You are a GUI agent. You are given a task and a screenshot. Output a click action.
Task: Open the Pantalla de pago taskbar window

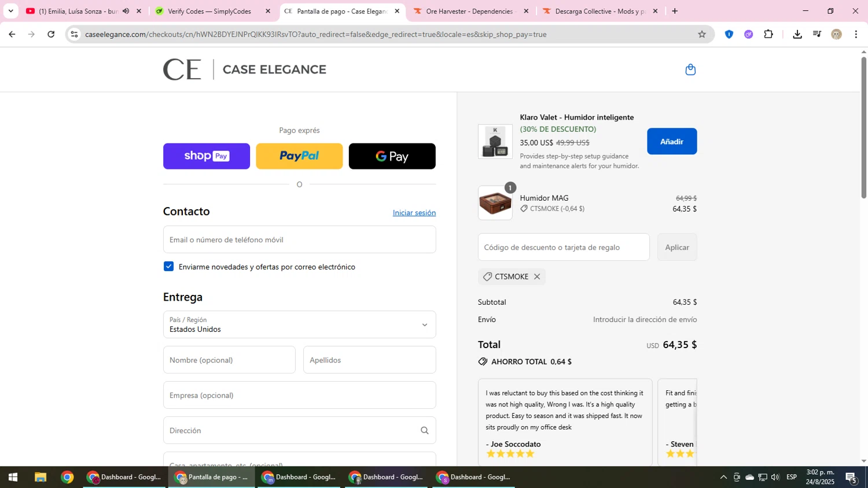point(212,477)
